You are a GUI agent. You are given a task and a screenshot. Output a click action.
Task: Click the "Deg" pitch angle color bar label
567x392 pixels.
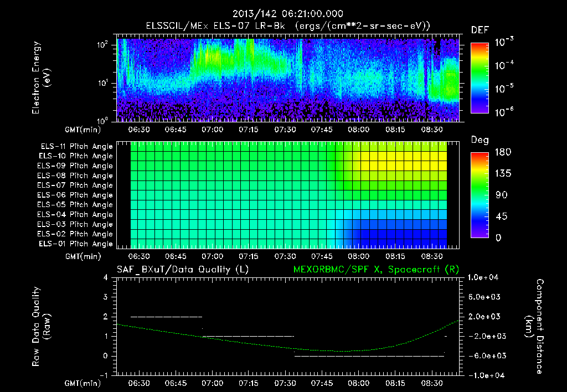(x=480, y=140)
